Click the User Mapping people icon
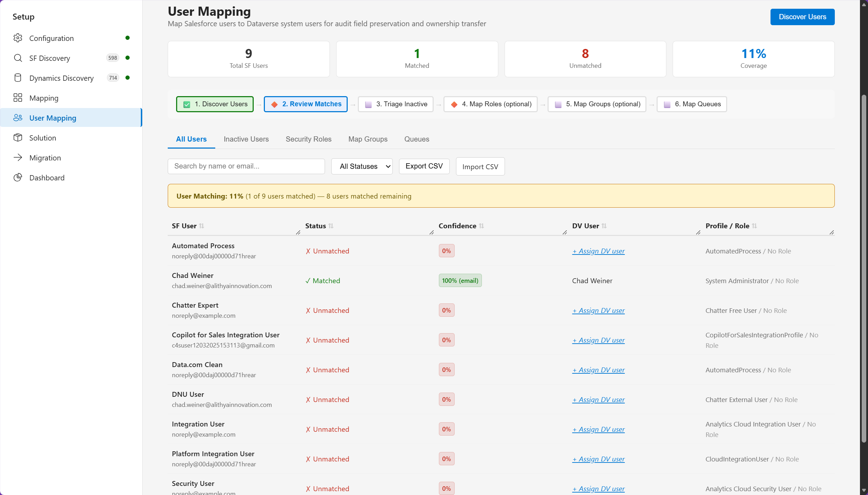 (18, 118)
